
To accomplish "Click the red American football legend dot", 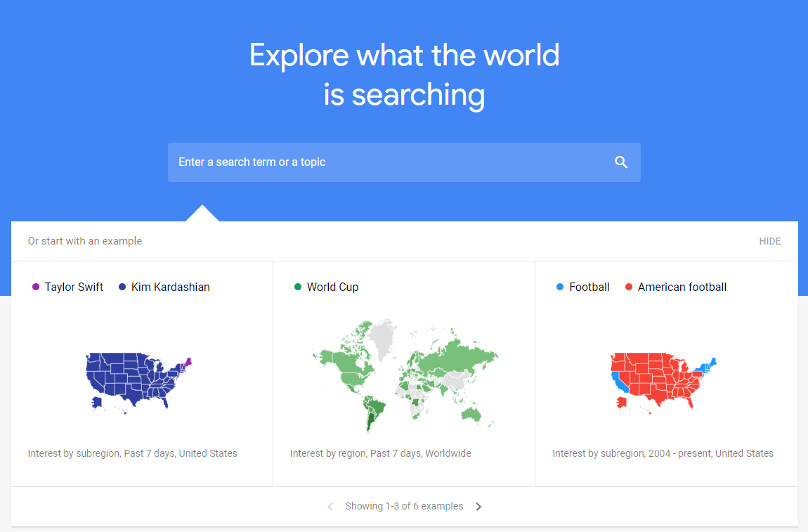I will click(x=629, y=287).
